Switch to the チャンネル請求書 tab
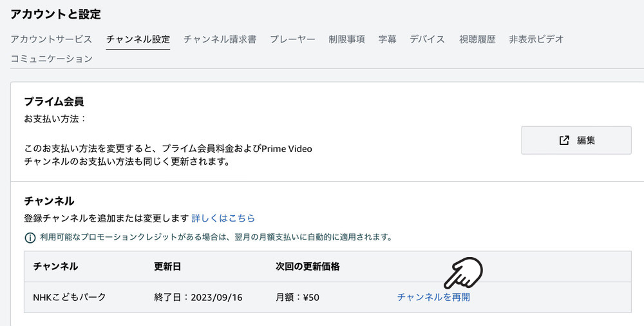644x326 pixels. click(220, 39)
